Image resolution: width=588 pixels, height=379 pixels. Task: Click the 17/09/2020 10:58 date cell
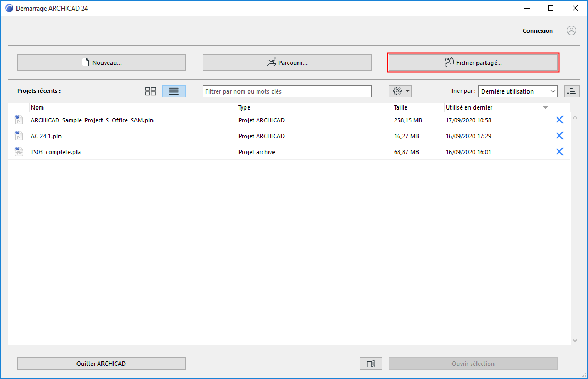point(468,121)
